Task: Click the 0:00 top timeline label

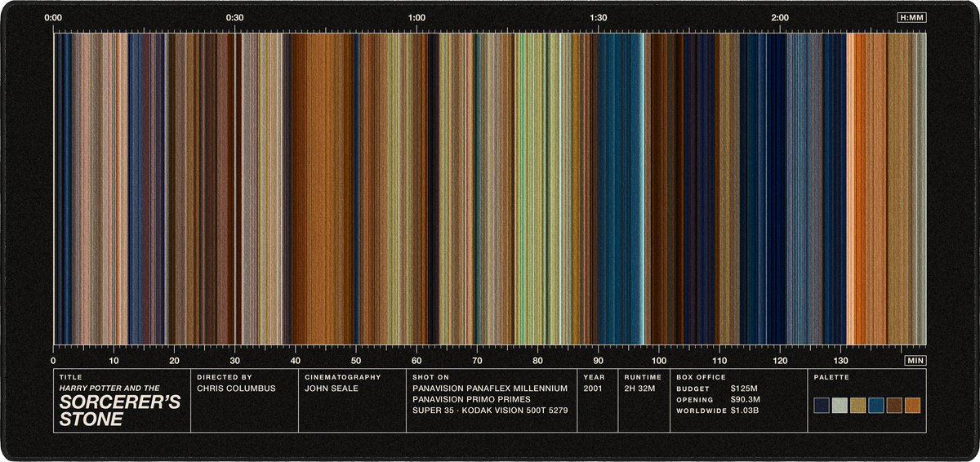Action: click(53, 17)
